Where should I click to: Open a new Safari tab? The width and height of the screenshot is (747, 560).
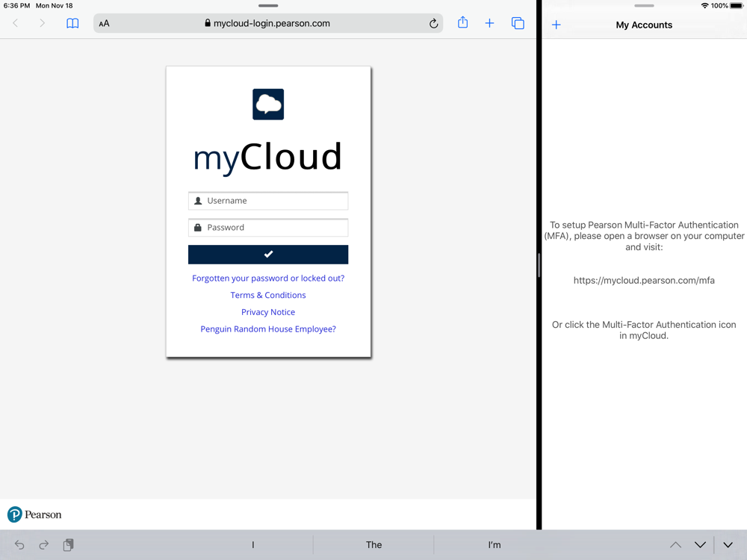click(489, 23)
